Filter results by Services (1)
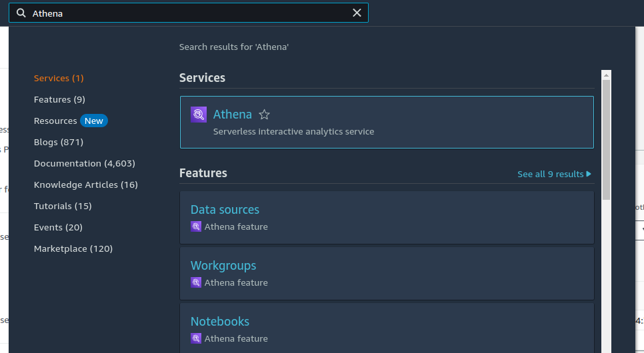This screenshot has height=353, width=644. pyautogui.click(x=59, y=78)
